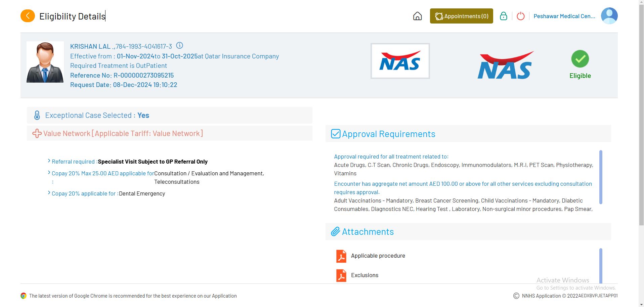
Task: Click the info icon beside member ID
Action: [x=180, y=46]
